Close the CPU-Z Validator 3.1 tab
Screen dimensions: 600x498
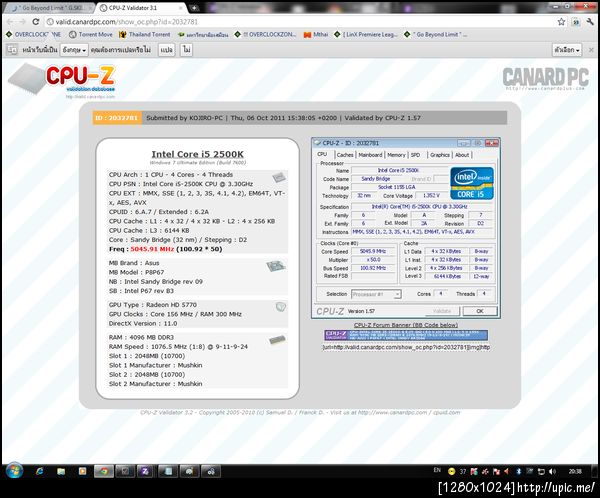coord(181,8)
